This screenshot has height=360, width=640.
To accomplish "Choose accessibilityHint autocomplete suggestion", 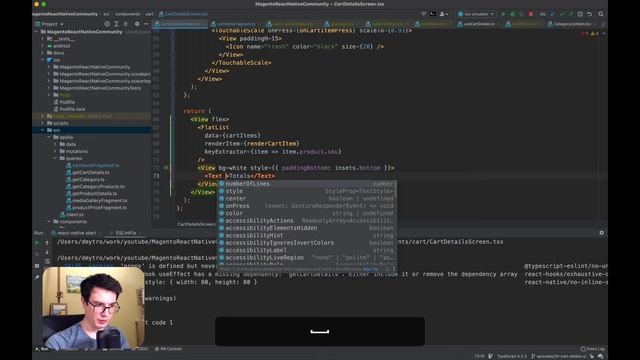I will [306, 235].
